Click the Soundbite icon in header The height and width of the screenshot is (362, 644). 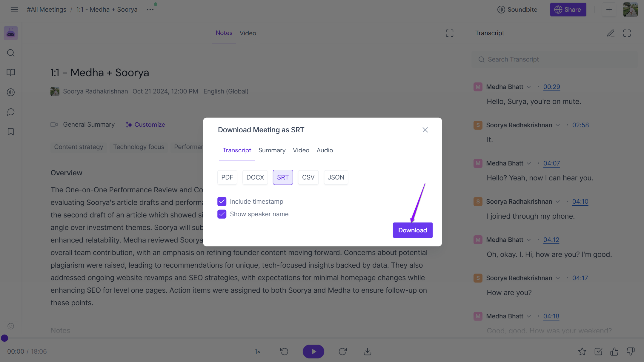point(500,10)
